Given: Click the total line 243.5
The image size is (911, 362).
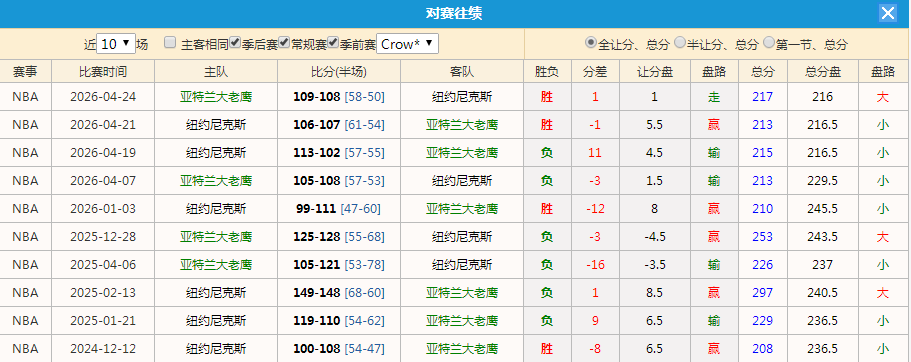Looking at the screenshot, I should coord(823,236).
